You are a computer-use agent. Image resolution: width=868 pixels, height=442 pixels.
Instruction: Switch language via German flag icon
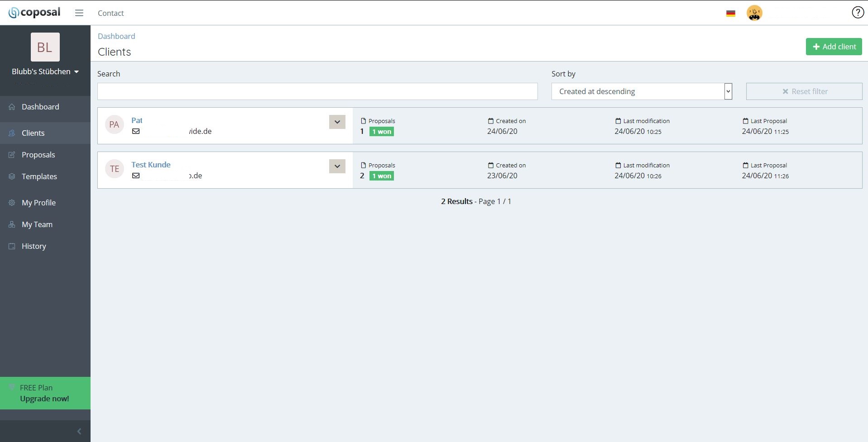[x=730, y=14]
